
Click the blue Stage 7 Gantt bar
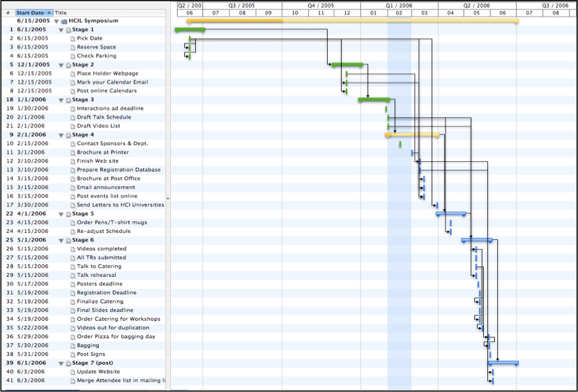pos(503,363)
